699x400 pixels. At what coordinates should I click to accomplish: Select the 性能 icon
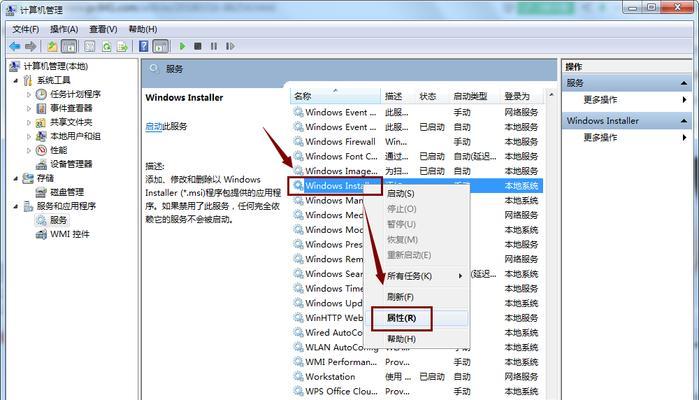[x=41, y=150]
